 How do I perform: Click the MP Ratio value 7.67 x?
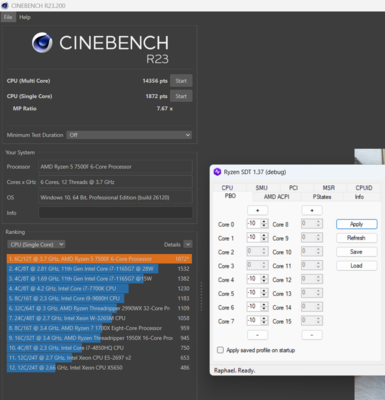pyautogui.click(x=165, y=108)
